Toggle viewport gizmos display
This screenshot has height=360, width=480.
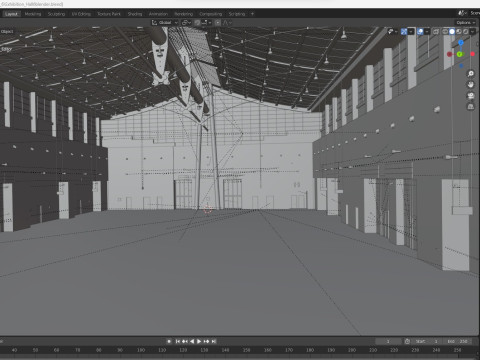(x=404, y=32)
